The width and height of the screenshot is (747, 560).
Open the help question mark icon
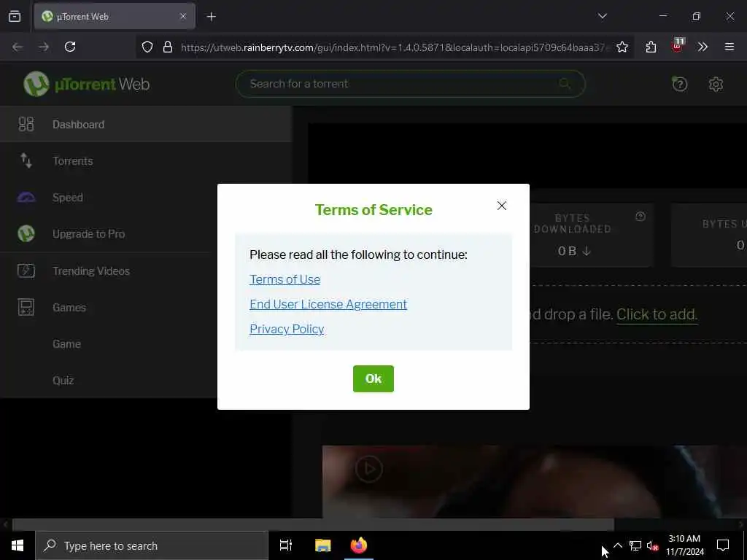pyautogui.click(x=679, y=85)
